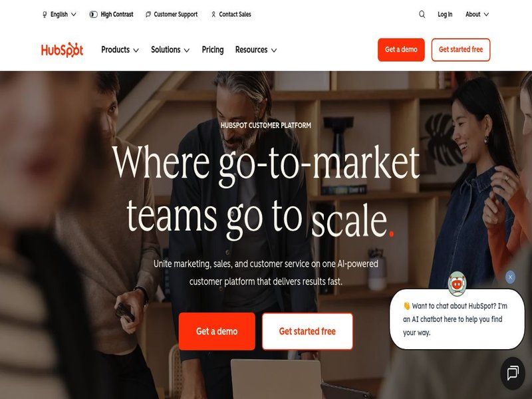Click the Customer Support chat icon
This screenshot has height=399, width=532.
click(148, 14)
